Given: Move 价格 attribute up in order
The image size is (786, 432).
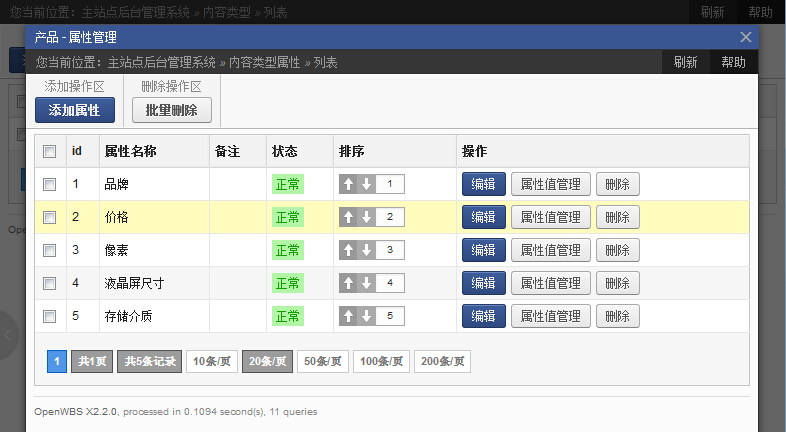Looking at the screenshot, I should (349, 217).
